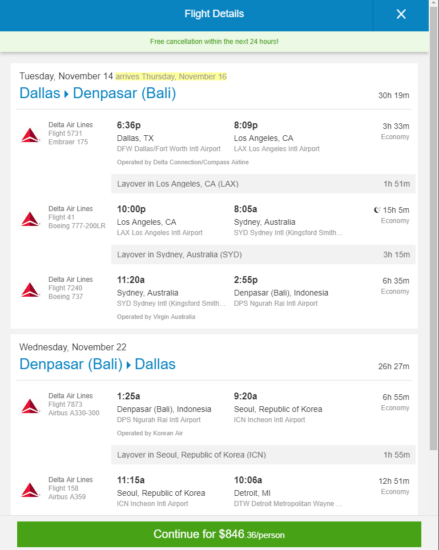Select Layover in Seoul (ICN) row

(263, 455)
